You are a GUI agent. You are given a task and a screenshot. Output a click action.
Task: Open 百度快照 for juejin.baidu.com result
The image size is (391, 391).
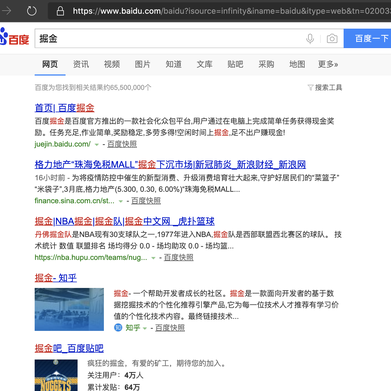[122, 144]
